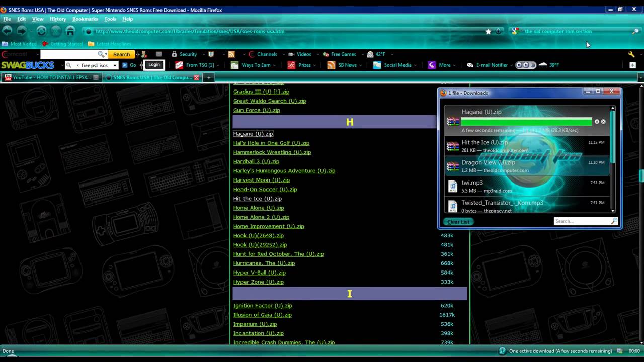
Task: Pause the Hagane (U).zip download
Action: pyautogui.click(x=597, y=122)
